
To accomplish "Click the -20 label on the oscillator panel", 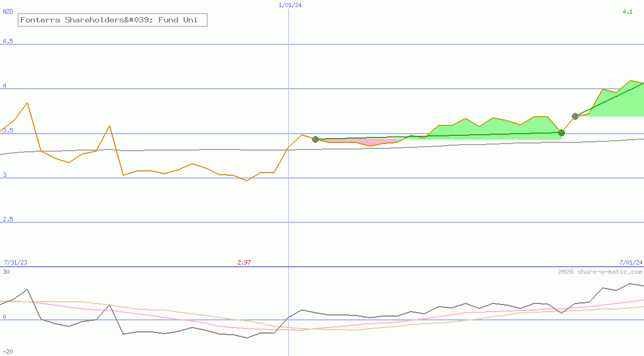I will (x=8, y=352).
